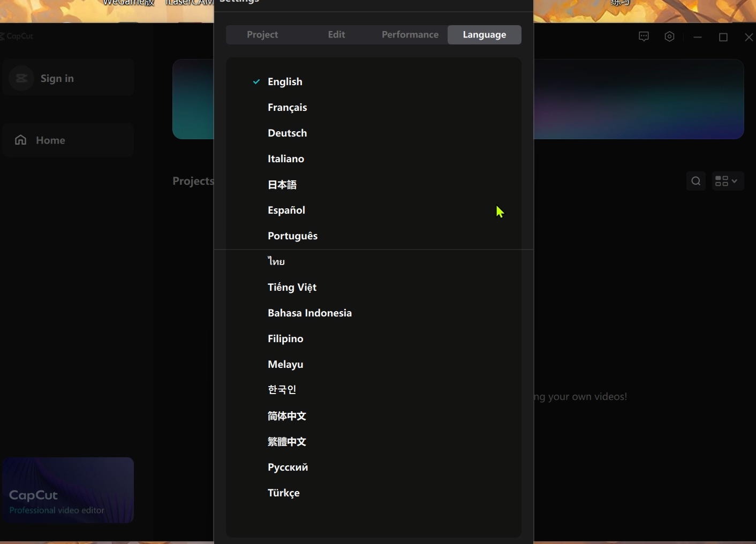This screenshot has height=544, width=756.
Task: Open the Edit settings tab
Action: pyautogui.click(x=336, y=35)
